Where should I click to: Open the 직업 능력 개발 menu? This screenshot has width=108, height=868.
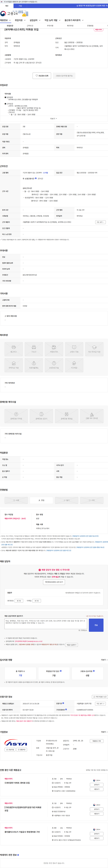pos(53,20)
